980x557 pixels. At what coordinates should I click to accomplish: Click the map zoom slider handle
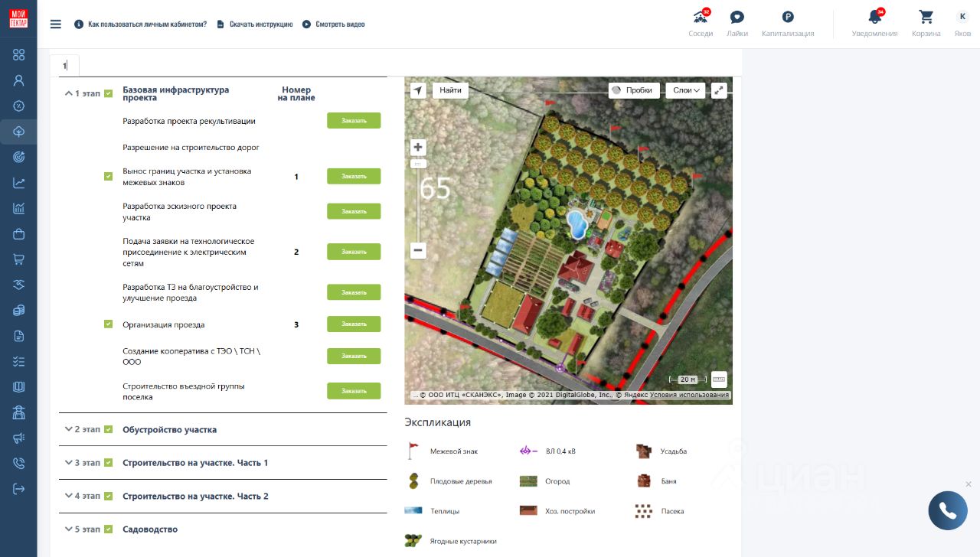[x=418, y=164]
